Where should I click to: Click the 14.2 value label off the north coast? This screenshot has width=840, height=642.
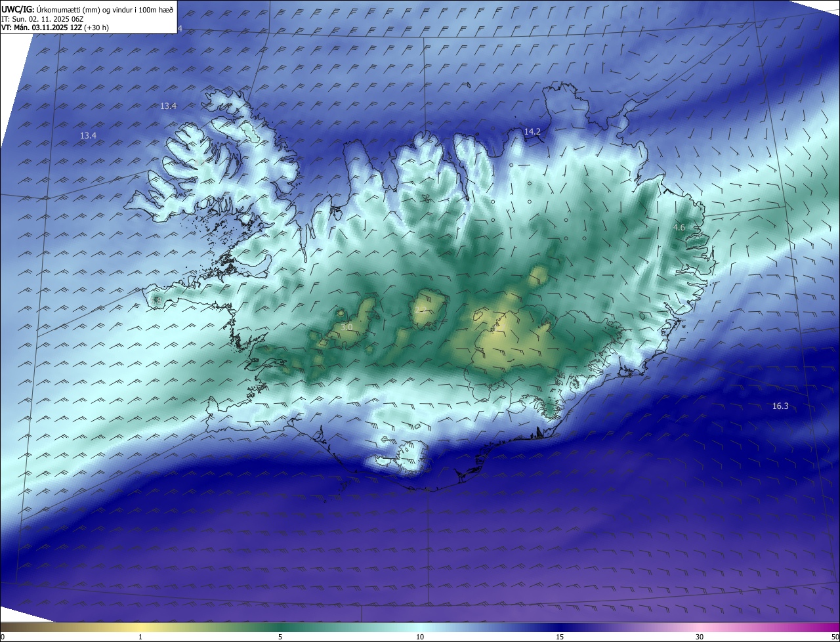[x=532, y=131]
